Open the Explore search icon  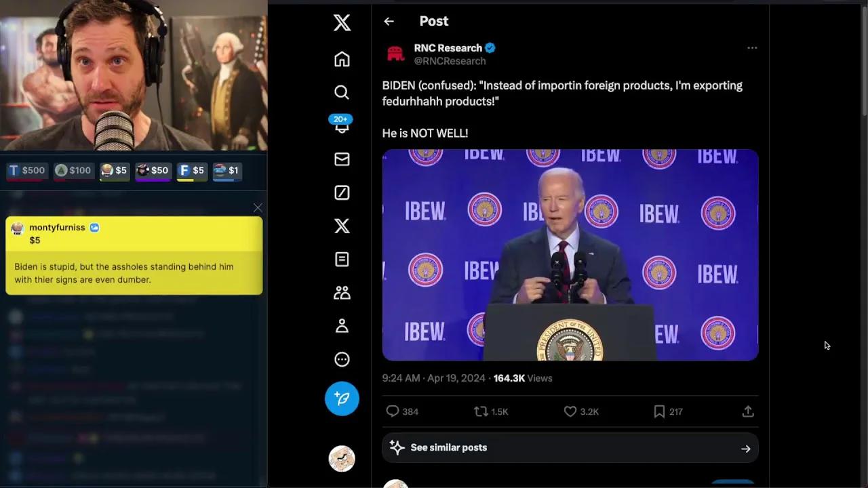tap(342, 92)
